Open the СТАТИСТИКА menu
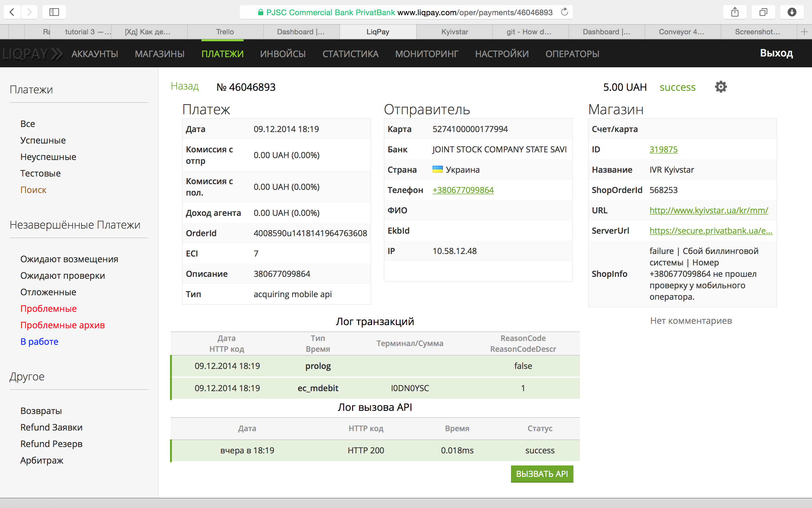 click(350, 54)
